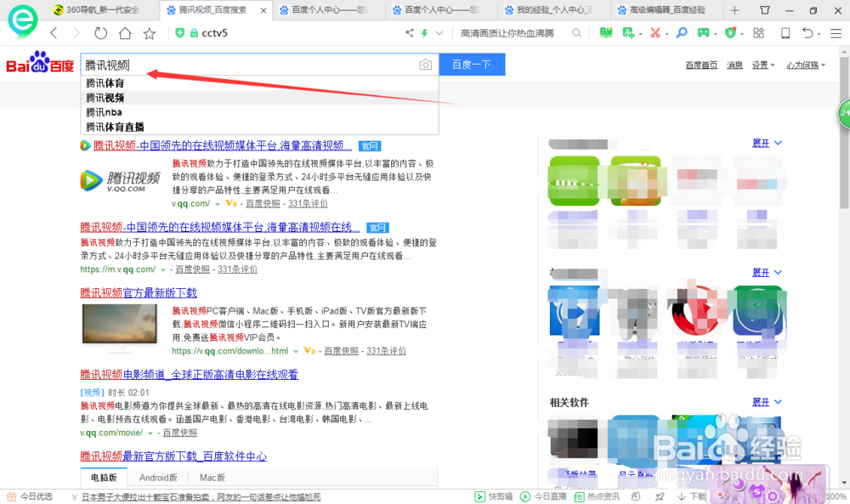850x504 pixels.
Task: Expand the first 展开 link in right sidebar
Action: point(767,143)
